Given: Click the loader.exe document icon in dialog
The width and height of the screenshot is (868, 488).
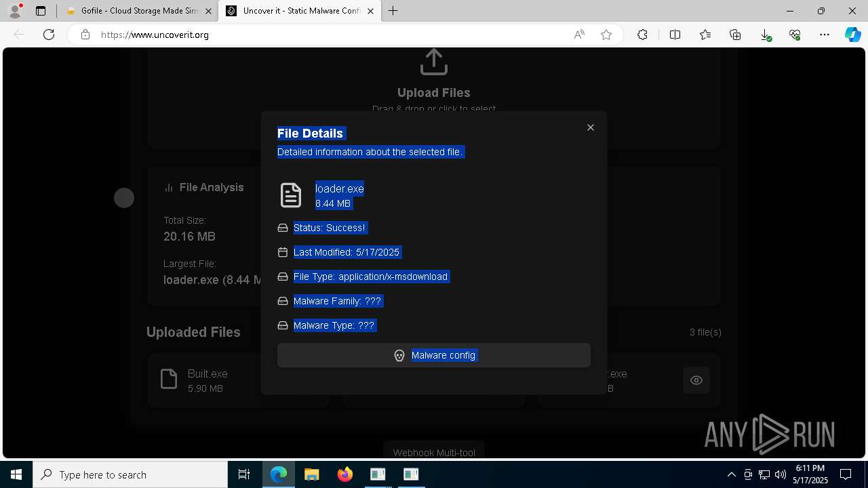Looking at the screenshot, I should pos(291,195).
